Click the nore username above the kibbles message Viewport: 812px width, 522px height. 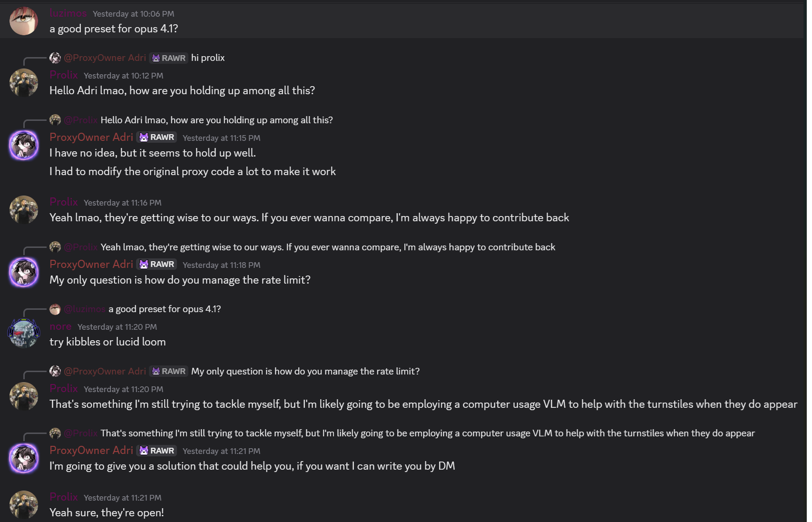click(60, 326)
